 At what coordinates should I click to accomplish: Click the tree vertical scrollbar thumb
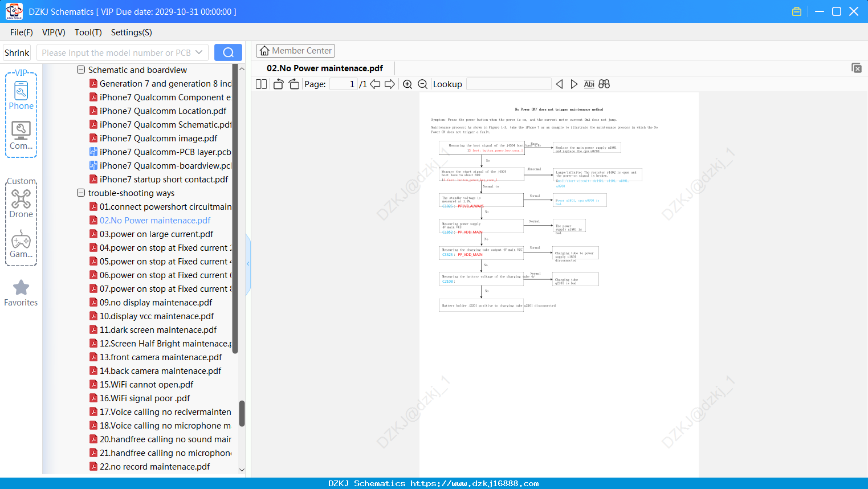tap(242, 414)
